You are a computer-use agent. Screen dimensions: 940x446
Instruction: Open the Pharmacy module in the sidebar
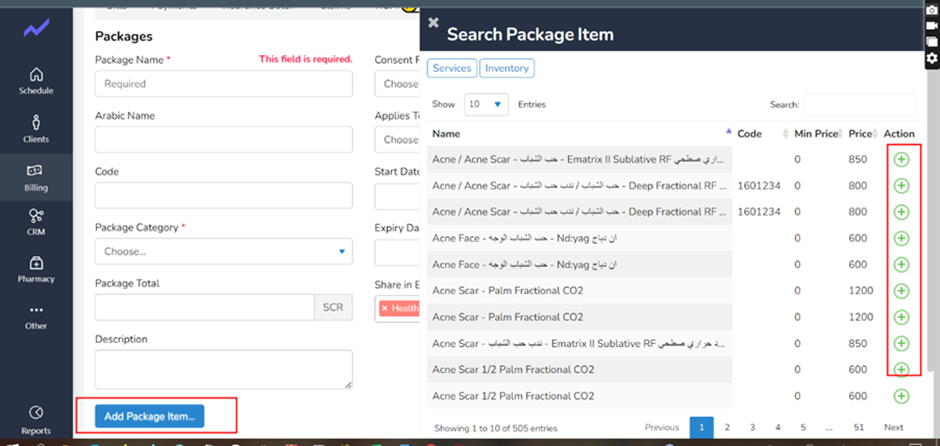tap(36, 269)
